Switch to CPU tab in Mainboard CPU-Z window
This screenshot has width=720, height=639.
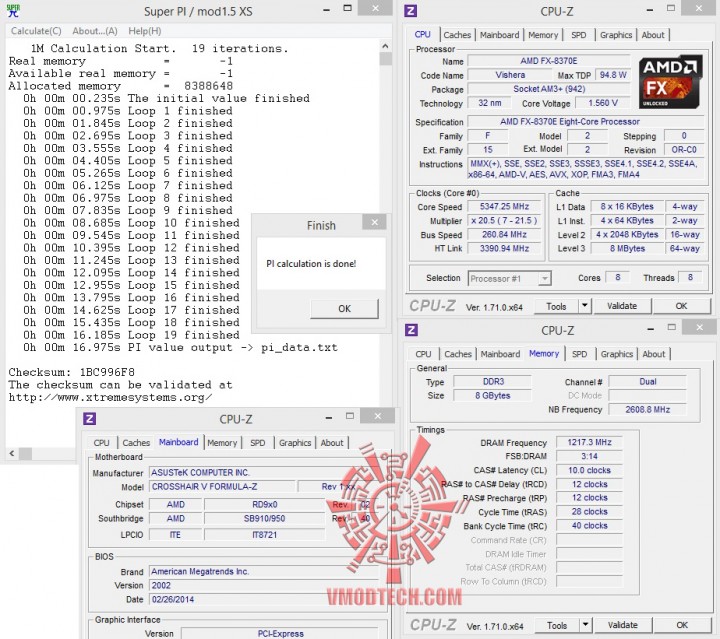[101, 443]
